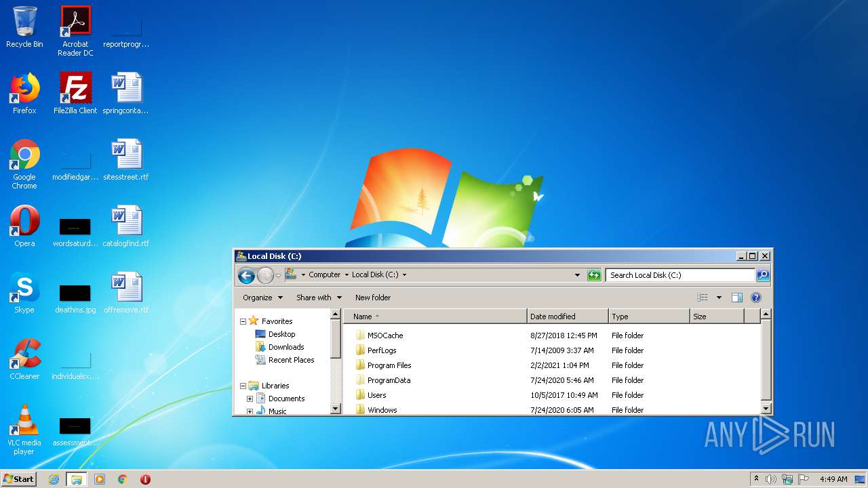Open the Start menu
Screen dimensions: 868x488
(x=19, y=479)
